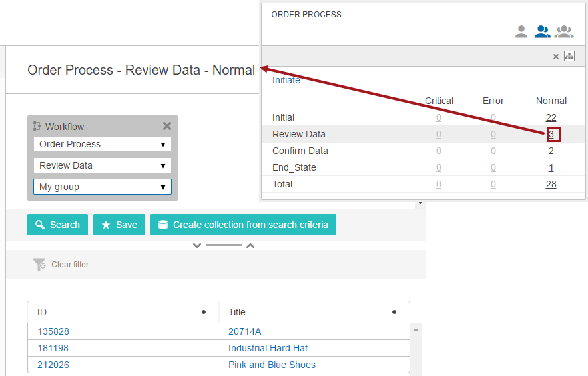588x376 pixels.
Task: Open item ID 212026
Action: point(53,365)
